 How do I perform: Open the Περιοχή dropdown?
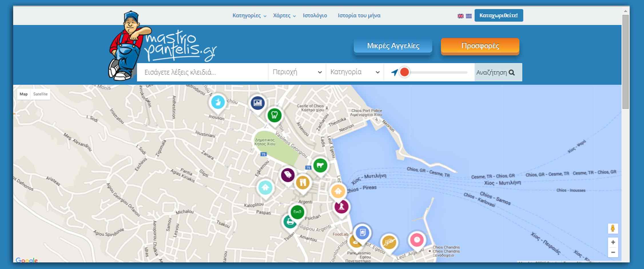[297, 72]
